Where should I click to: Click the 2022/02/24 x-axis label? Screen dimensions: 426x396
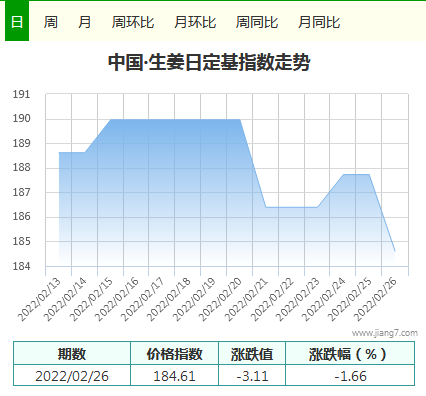(x=324, y=300)
